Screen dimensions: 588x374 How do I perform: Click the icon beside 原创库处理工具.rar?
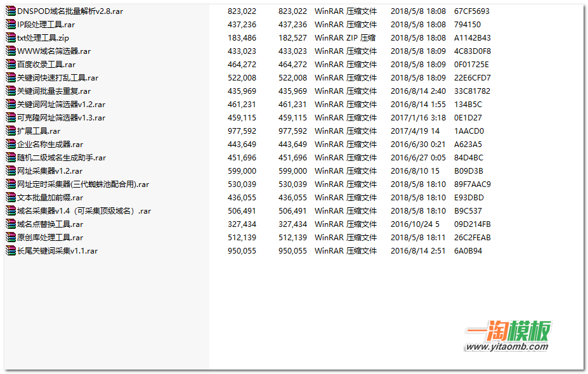[11, 237]
